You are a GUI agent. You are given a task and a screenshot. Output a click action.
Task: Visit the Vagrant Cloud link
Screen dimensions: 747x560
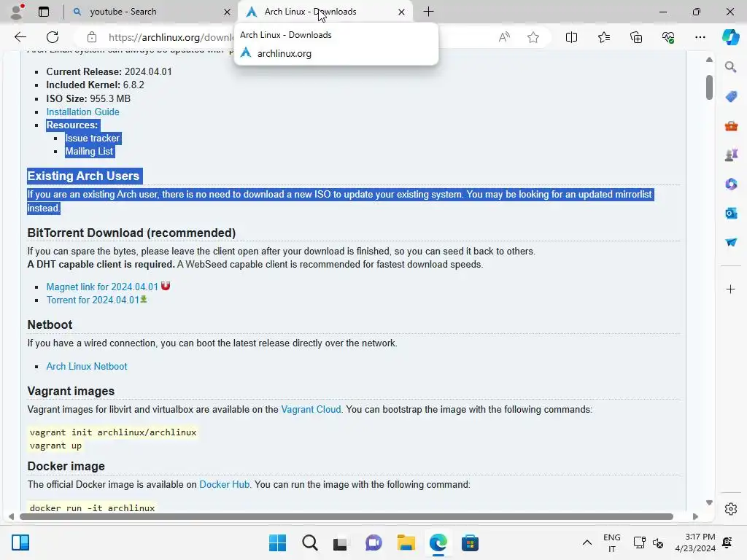click(311, 410)
